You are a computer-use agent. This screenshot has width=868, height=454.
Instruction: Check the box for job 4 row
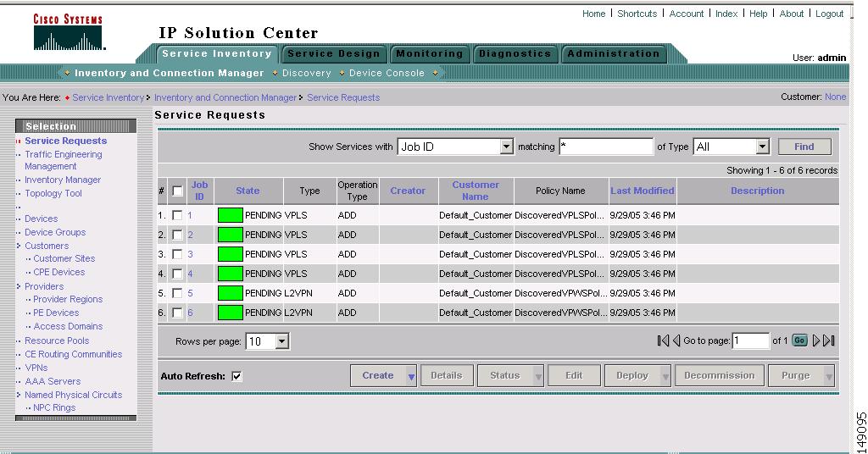coord(177,274)
